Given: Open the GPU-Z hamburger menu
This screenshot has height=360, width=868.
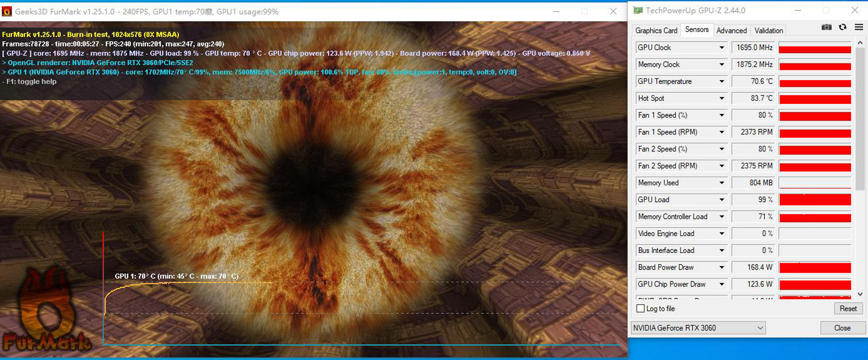Looking at the screenshot, I should (x=859, y=27).
